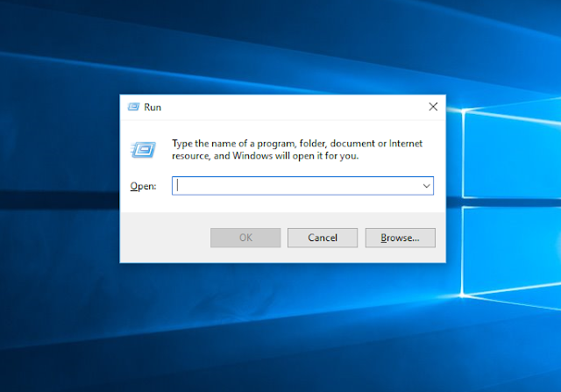Click the Run icon in the title bar
This screenshot has height=392, width=561.
click(x=133, y=107)
